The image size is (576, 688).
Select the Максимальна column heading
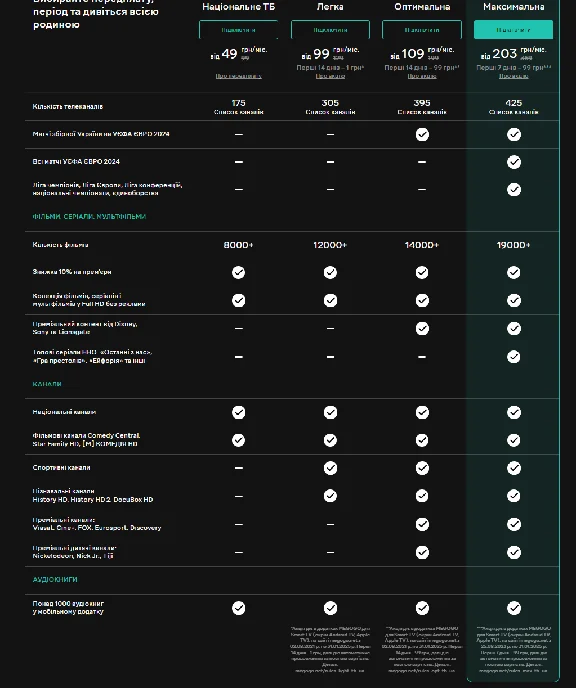coord(514,7)
